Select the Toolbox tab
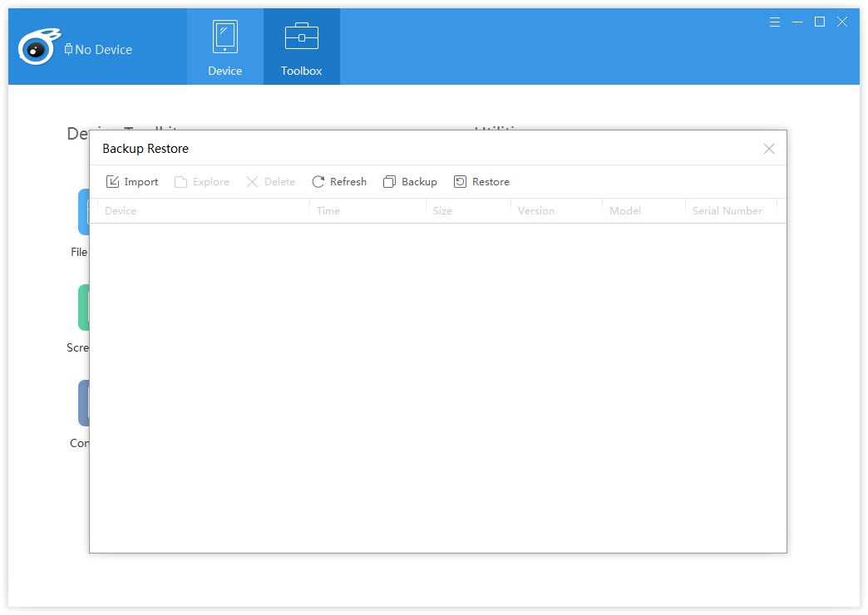 [301, 47]
